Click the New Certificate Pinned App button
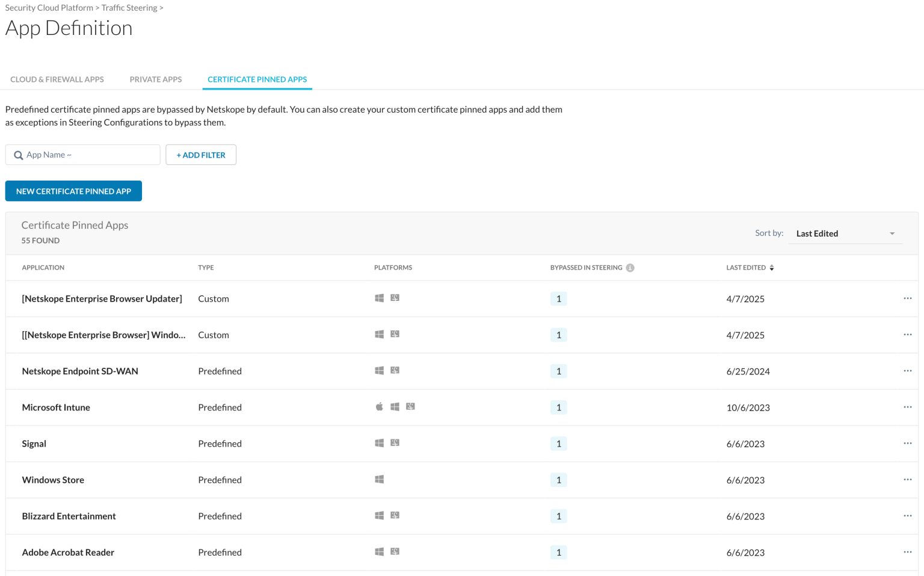924x576 pixels. tap(73, 191)
